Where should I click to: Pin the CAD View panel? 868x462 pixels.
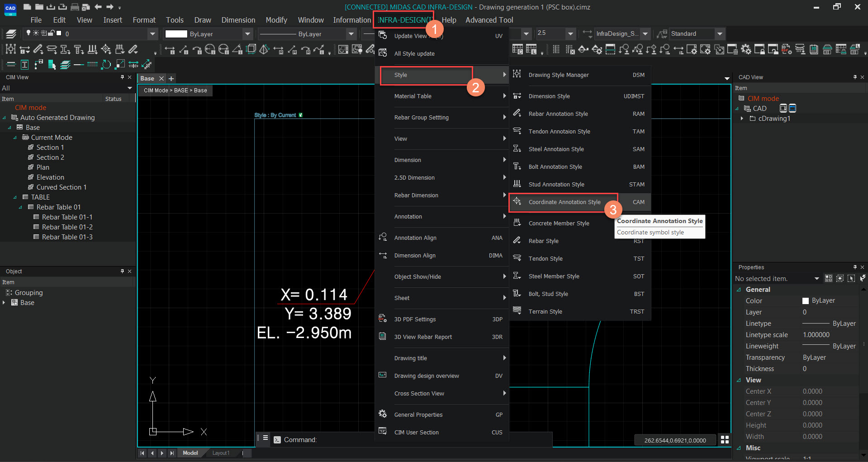(855, 77)
